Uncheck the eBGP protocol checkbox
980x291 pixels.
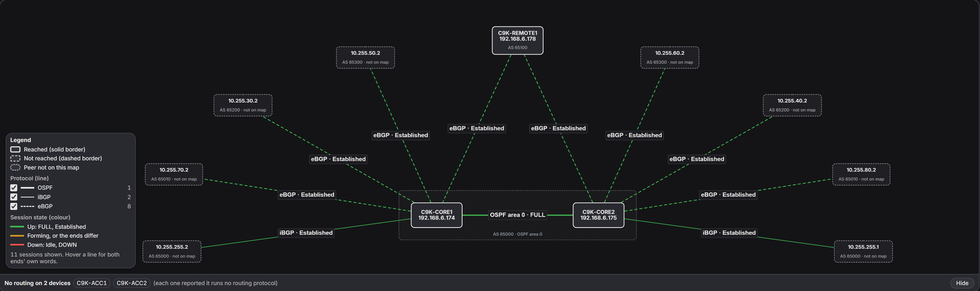pos(14,206)
